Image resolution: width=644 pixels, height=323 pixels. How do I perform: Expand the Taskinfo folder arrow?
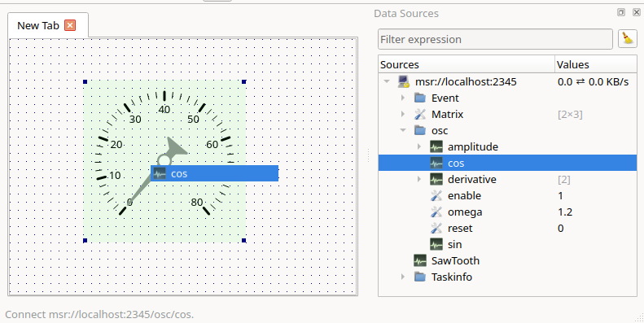click(x=403, y=277)
